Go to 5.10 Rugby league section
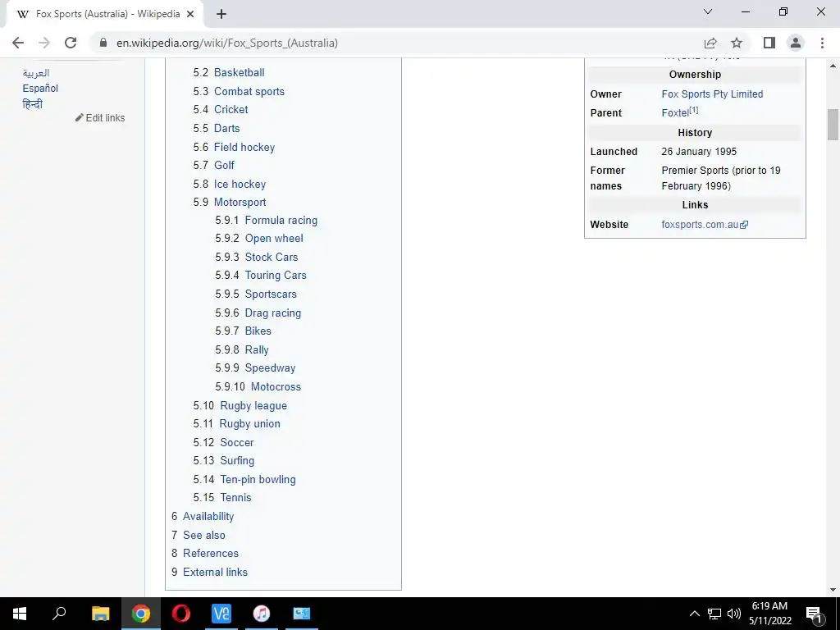Viewport: 840px width, 630px height. (253, 405)
